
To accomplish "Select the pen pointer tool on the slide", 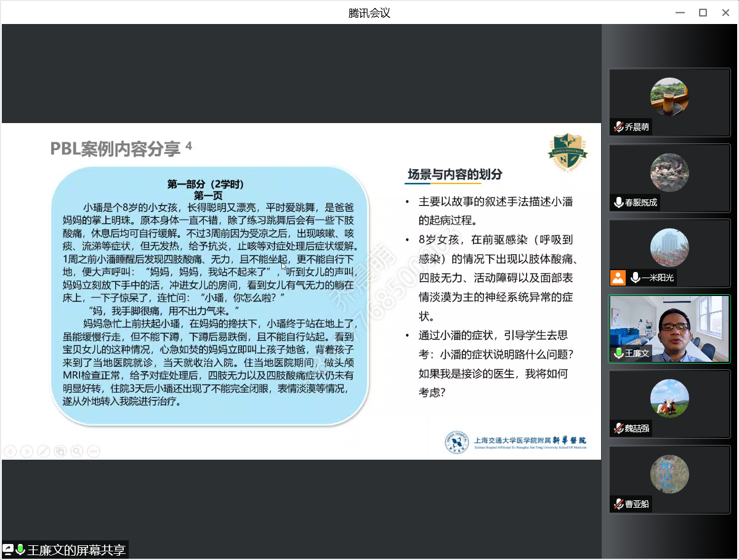I will (x=43, y=451).
